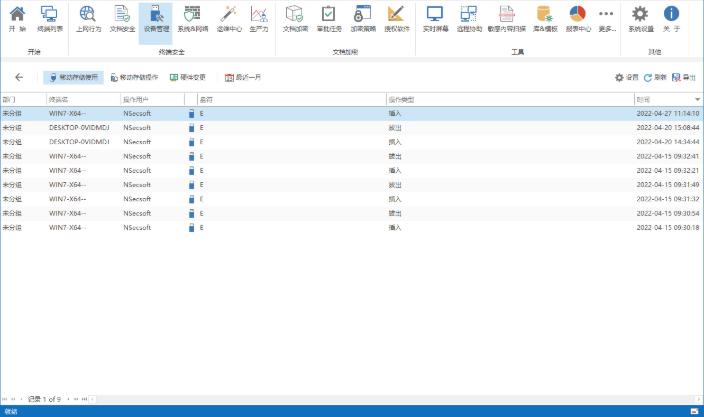This screenshot has width=704, height=417.
Task: Click the back arrow button
Action: coord(19,77)
